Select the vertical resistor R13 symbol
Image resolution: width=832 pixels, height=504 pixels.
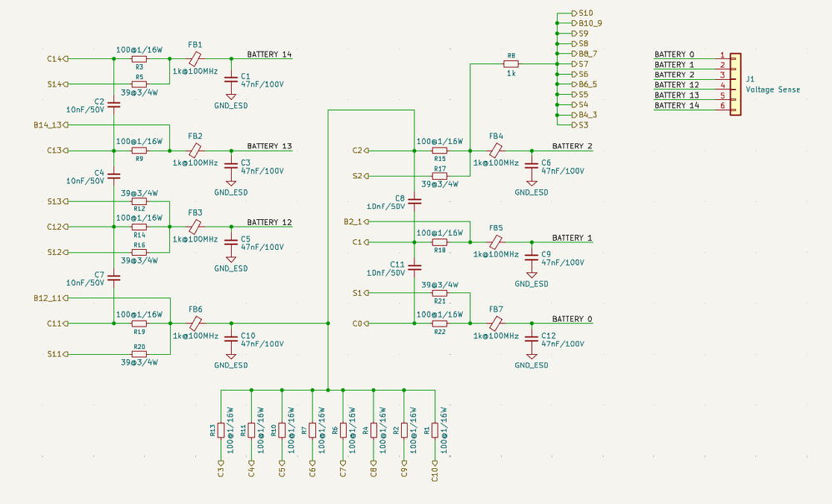tap(221, 431)
